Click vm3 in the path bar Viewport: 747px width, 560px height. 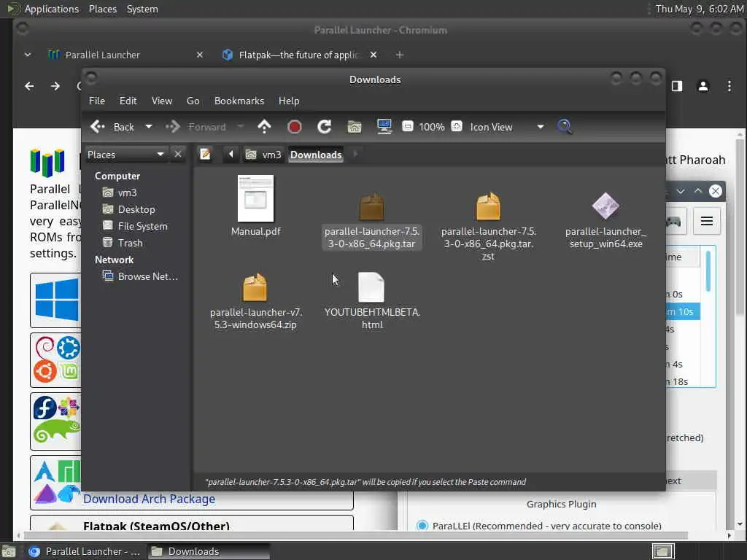263,155
